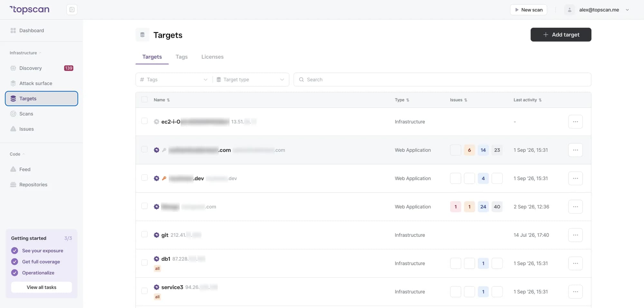Toggle the select-all checkbox in the header
Viewport: 644px width, 308px height.
[x=144, y=100]
